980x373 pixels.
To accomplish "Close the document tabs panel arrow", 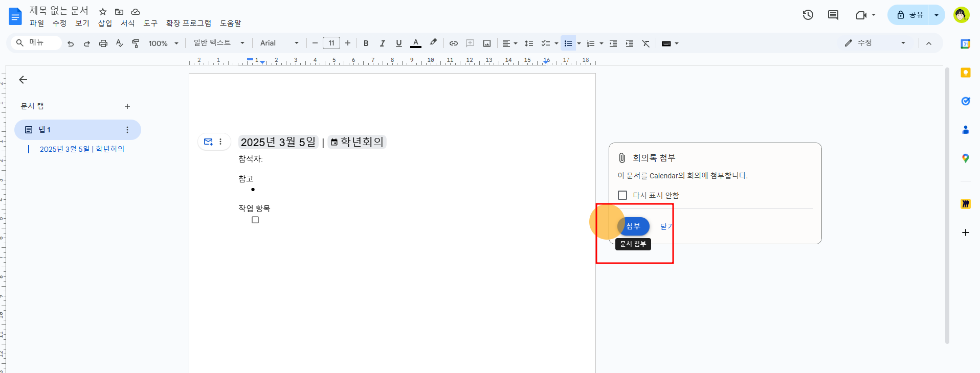I will (x=23, y=80).
